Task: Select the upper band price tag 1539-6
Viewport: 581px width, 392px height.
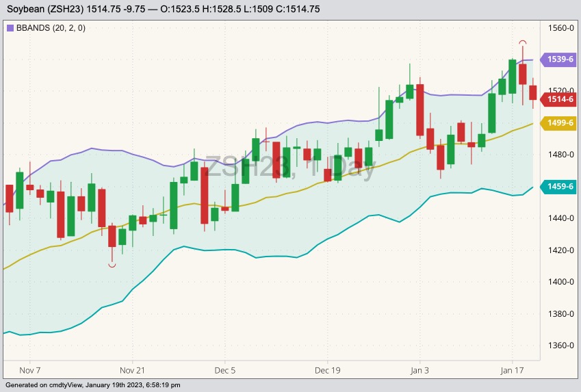Action: (558, 60)
